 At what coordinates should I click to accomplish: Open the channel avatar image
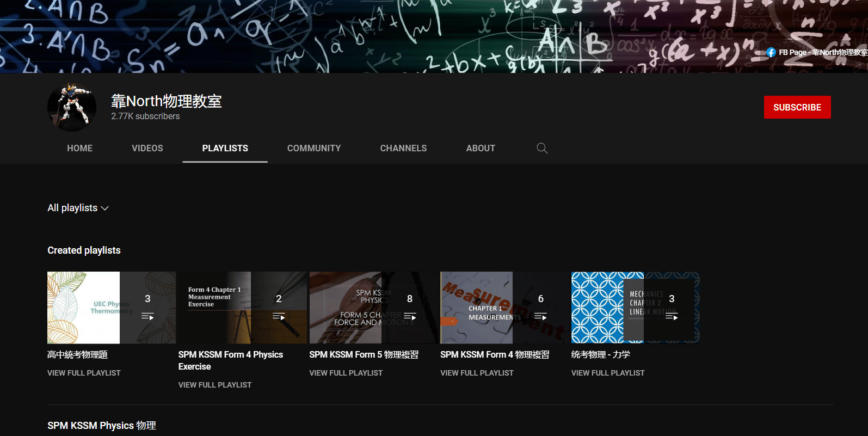click(72, 107)
